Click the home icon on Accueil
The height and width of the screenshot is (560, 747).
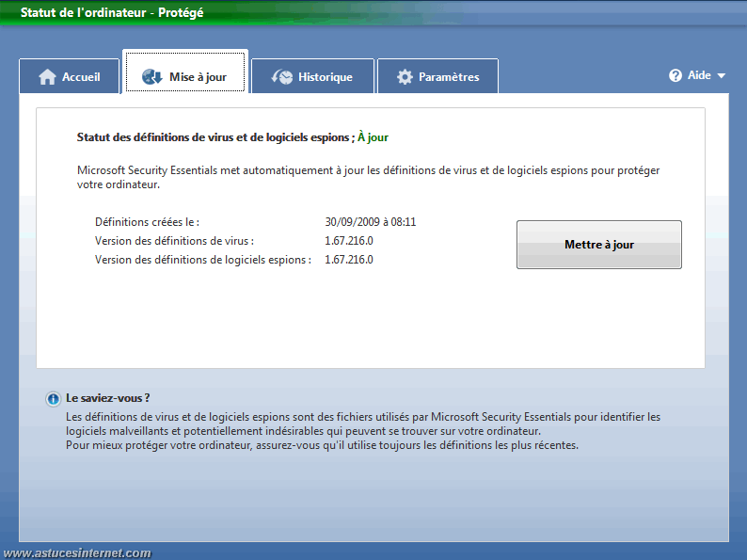coord(47,77)
